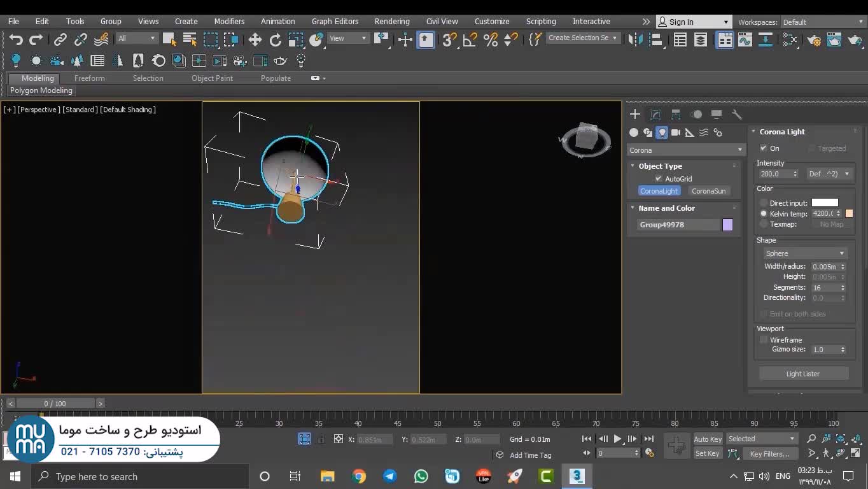Select the Rotate tool
868x489 pixels.
[276, 40]
